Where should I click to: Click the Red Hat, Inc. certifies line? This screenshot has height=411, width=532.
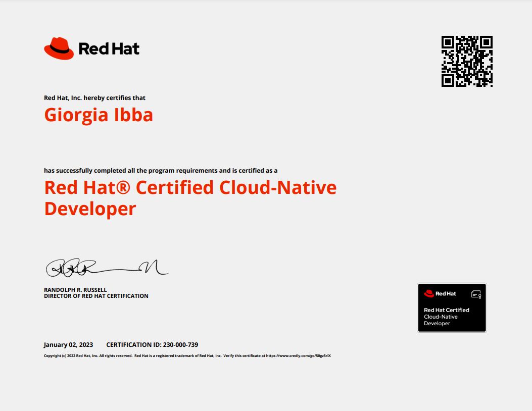tap(94, 97)
